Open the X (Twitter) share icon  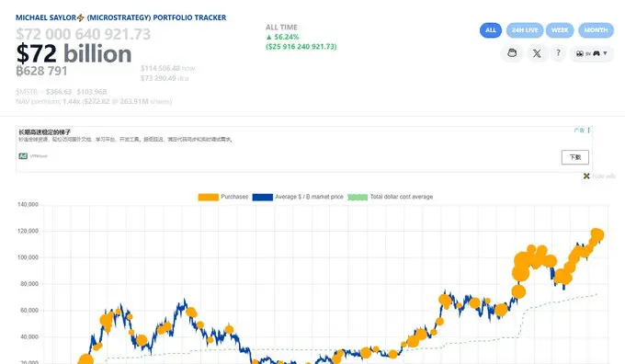coord(537,53)
